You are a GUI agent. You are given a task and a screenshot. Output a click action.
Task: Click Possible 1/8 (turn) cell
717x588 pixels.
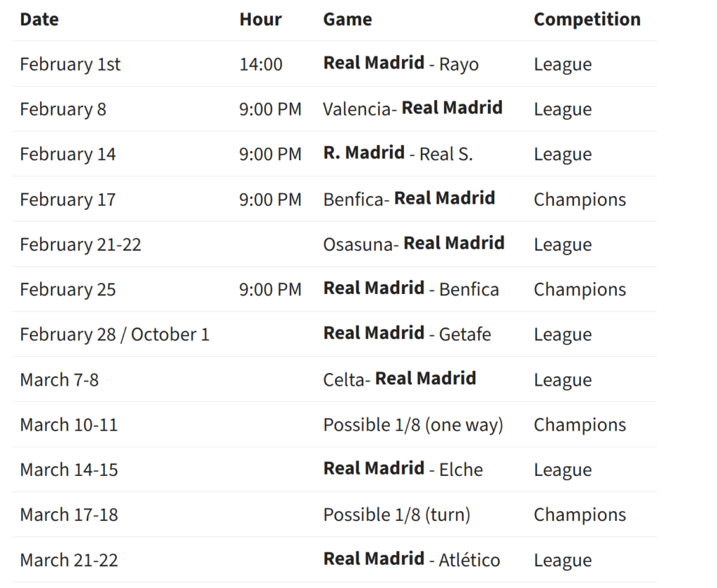[x=396, y=515]
